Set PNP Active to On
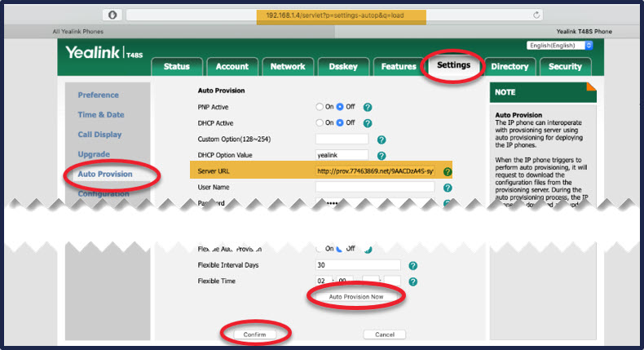The width and height of the screenshot is (644, 350). click(320, 107)
